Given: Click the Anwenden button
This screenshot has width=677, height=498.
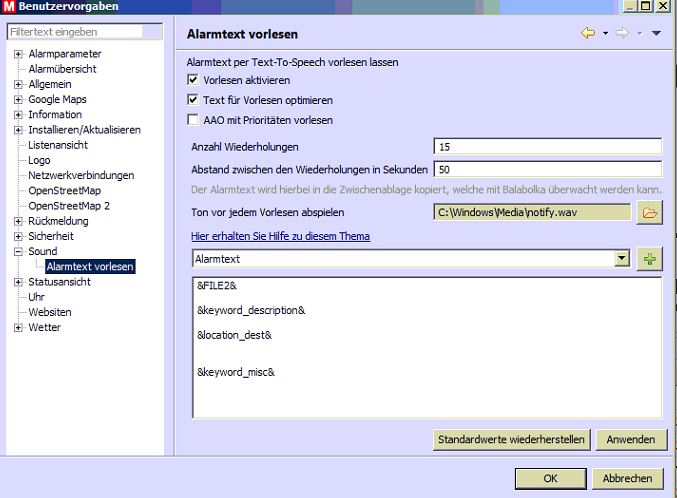Looking at the screenshot, I should click(x=631, y=439).
